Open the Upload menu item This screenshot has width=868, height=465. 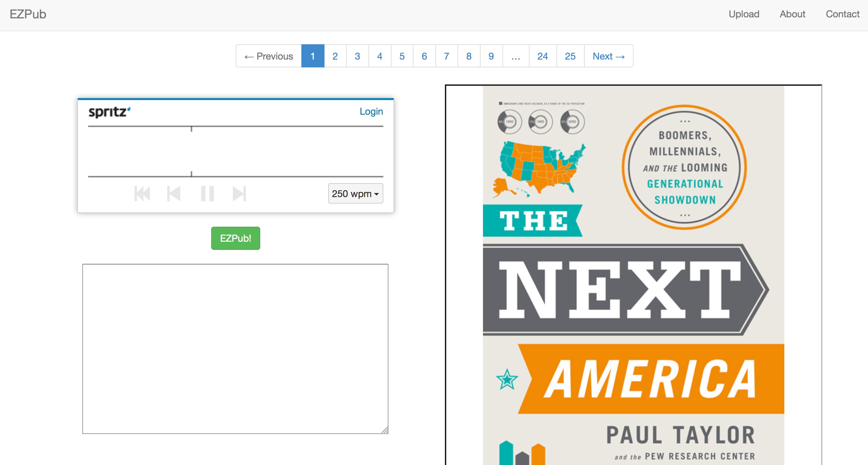click(744, 14)
